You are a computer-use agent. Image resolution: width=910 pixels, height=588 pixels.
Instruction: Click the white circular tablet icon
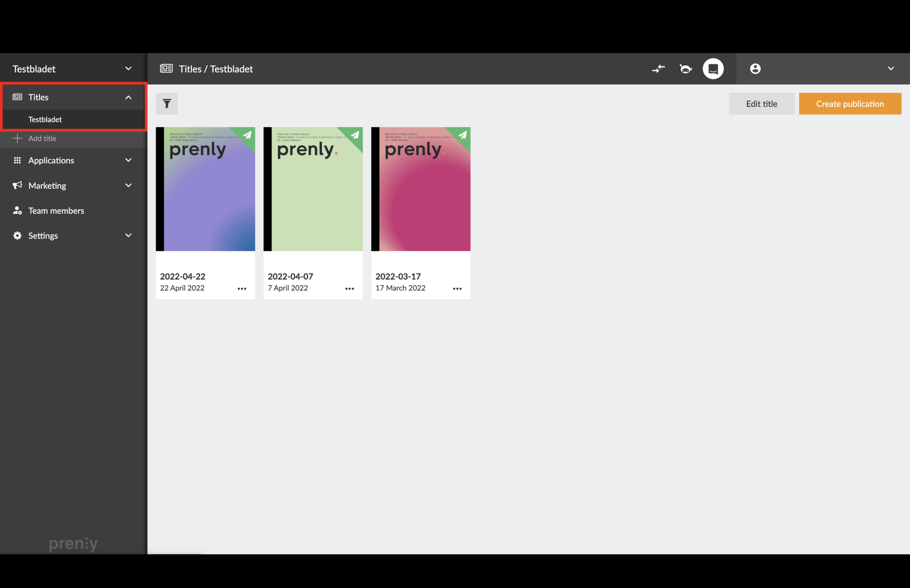click(x=713, y=69)
